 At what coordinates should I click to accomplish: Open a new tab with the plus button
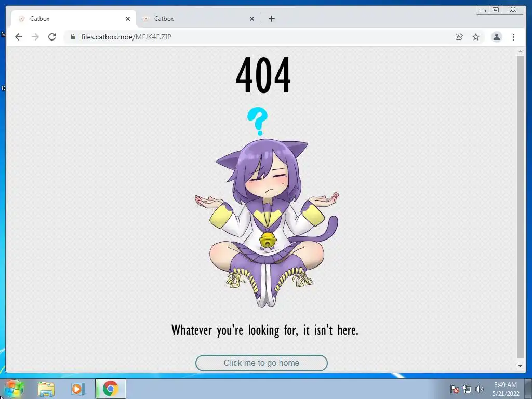(271, 19)
